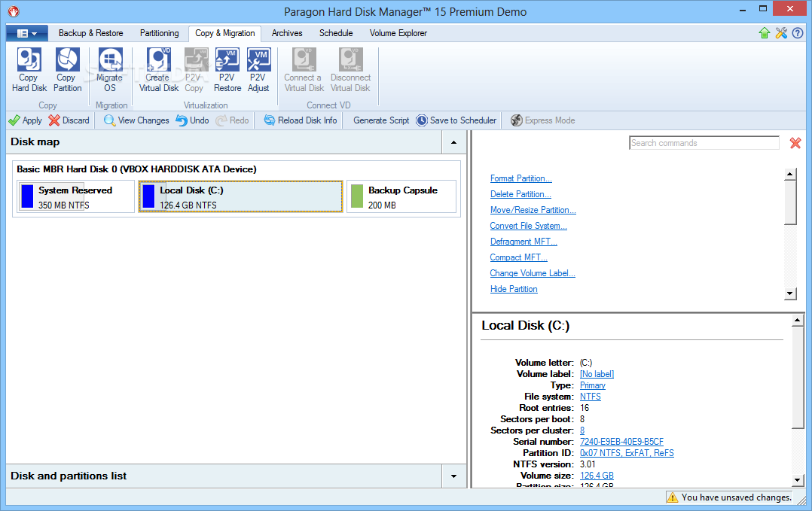Viewport: 812px width, 511px height.
Task: Undo the last operation
Action: (192, 120)
